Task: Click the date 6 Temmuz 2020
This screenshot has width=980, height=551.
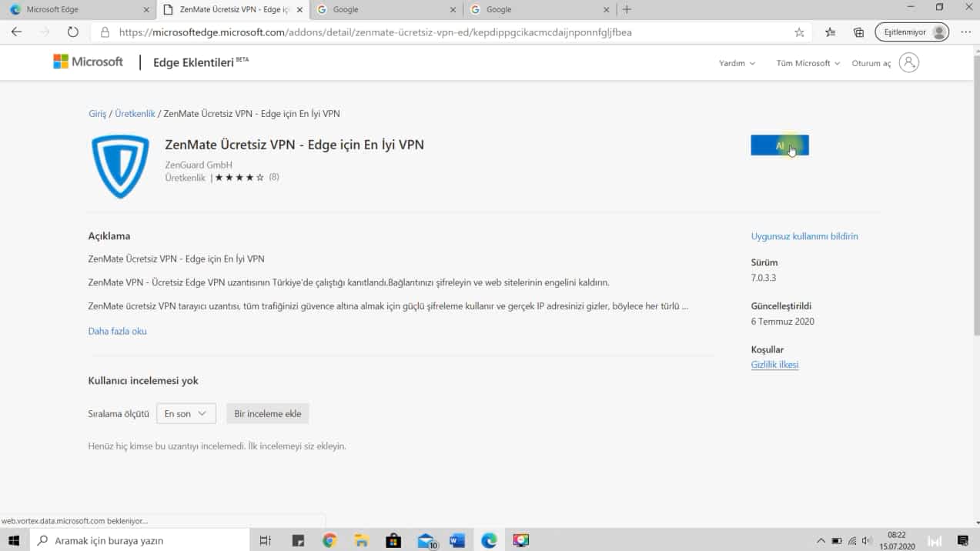Action: point(782,322)
